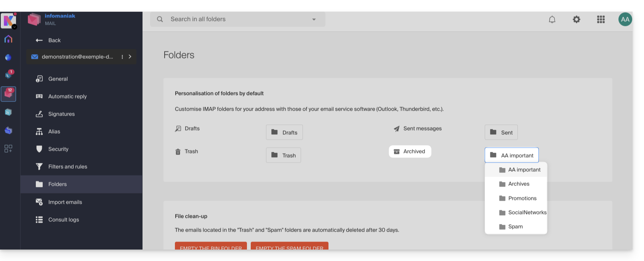Open the Trash folder dropdown
This screenshot has width=644, height=261.
coord(284,155)
